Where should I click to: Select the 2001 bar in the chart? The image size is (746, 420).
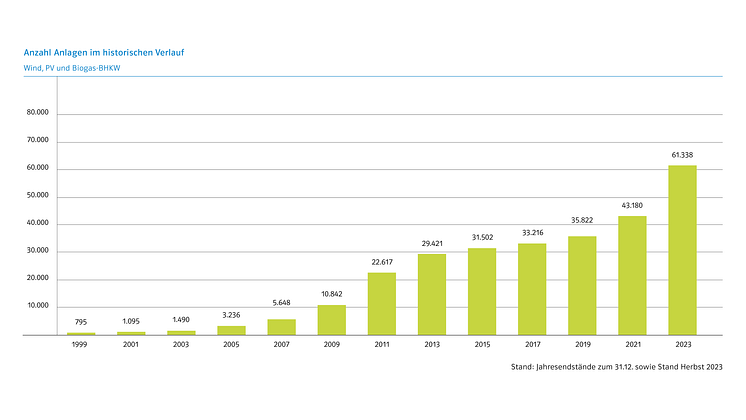click(x=131, y=333)
